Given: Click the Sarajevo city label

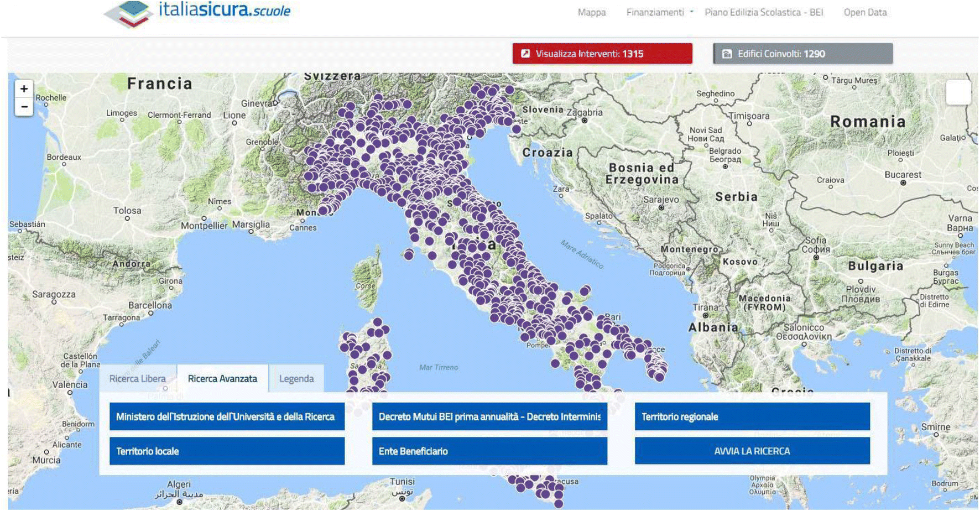Looking at the screenshot, I should click(661, 200).
